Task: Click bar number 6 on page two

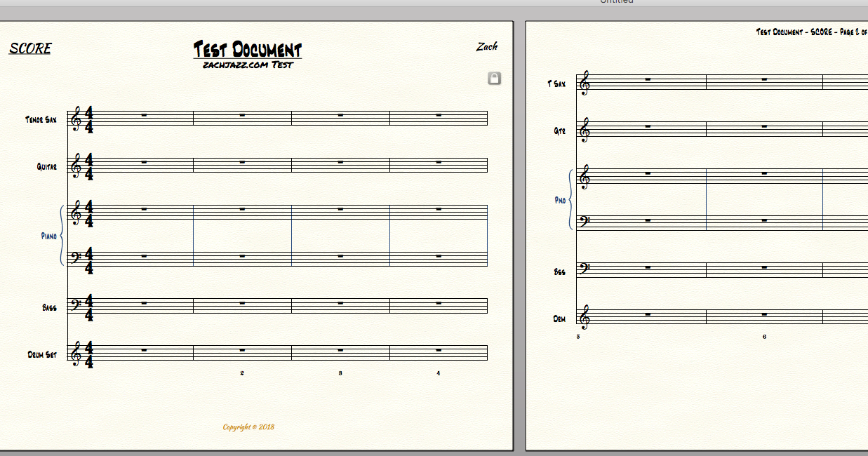Action: pos(764,337)
